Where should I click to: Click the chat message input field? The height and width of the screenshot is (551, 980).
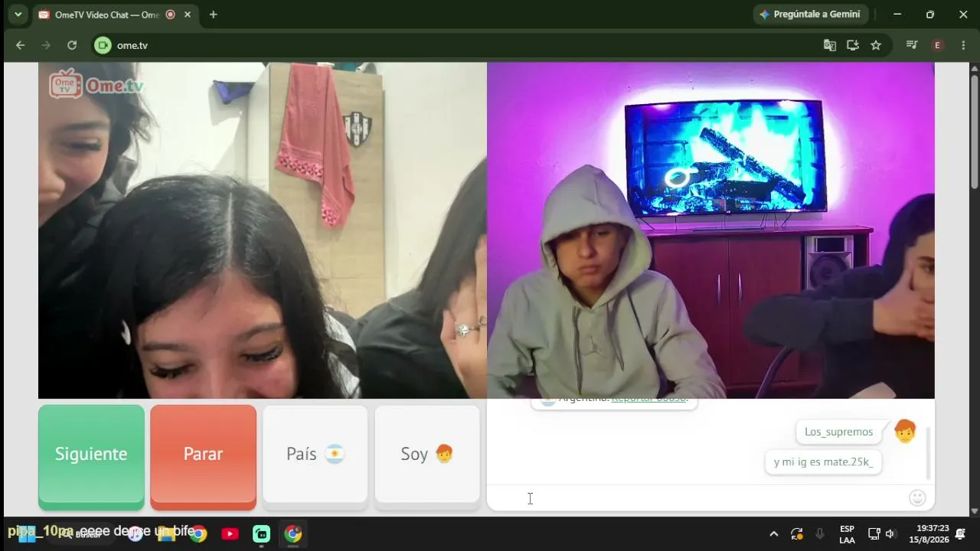697,498
